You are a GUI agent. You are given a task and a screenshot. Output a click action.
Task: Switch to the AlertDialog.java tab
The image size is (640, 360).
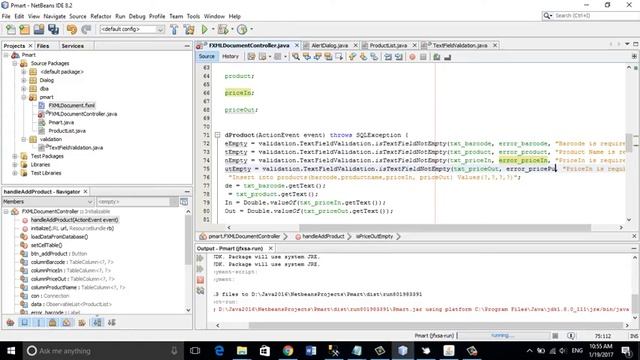click(x=329, y=45)
